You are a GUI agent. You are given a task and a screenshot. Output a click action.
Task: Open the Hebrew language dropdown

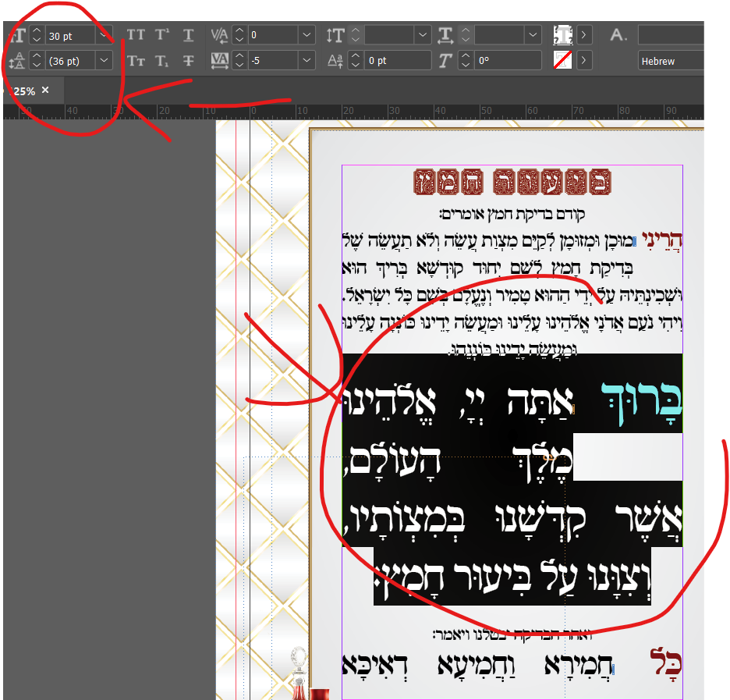pos(671,61)
